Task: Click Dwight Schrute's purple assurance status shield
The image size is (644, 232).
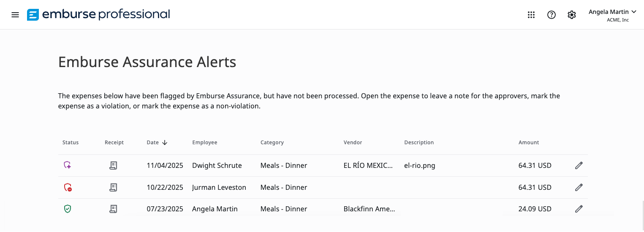Action: point(68,165)
